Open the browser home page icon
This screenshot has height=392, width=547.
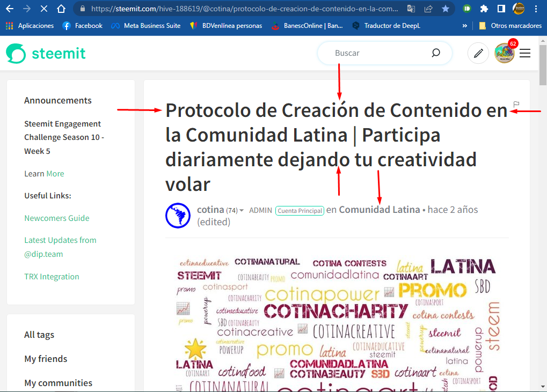[61, 9]
